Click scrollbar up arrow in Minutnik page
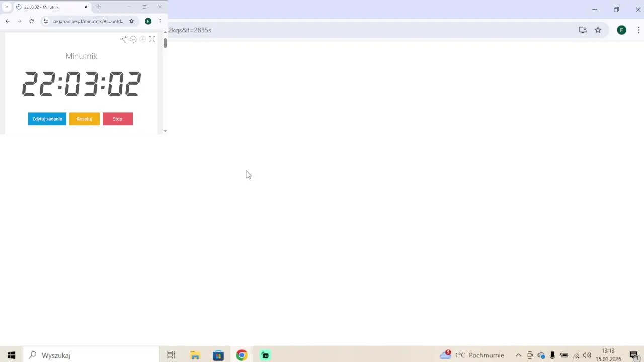This screenshot has width=644, height=362. pos(165,32)
